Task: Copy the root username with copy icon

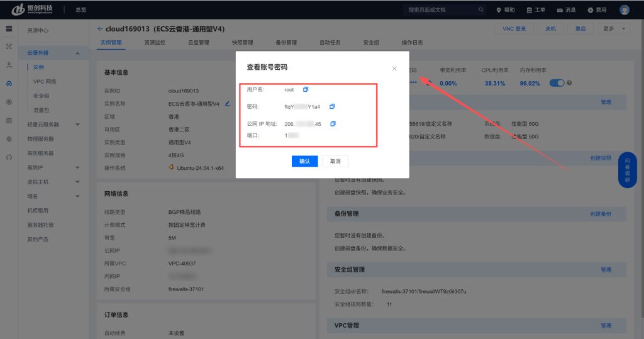Action: [306, 89]
